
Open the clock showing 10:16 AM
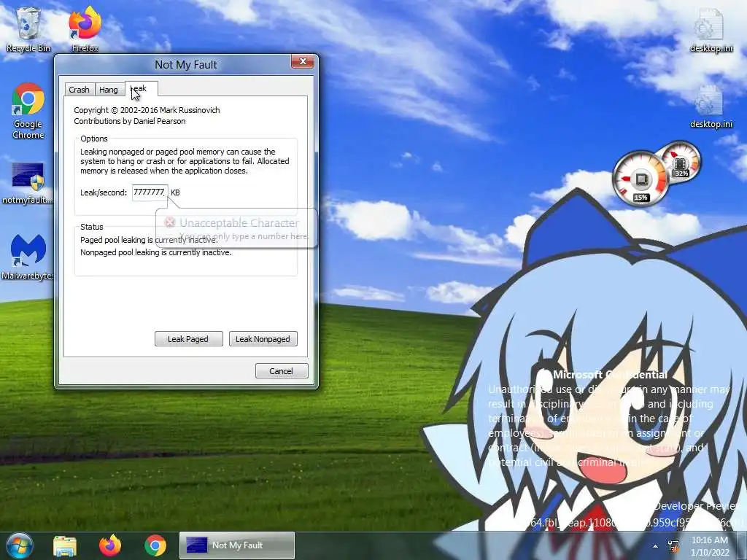click(x=710, y=546)
